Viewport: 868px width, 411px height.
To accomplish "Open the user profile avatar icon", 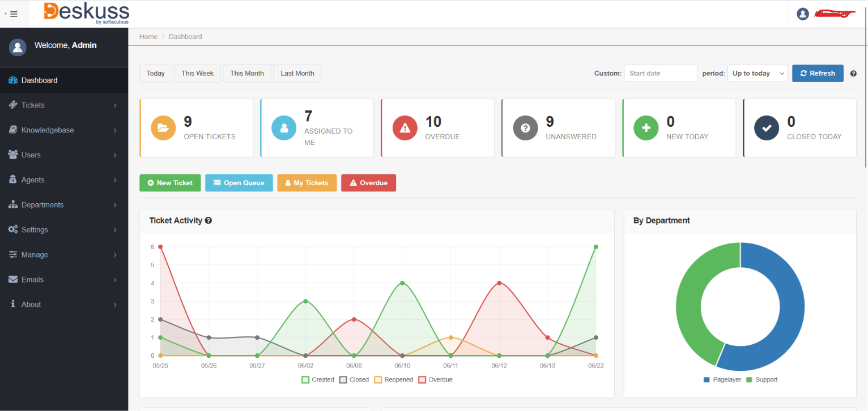I will pos(802,14).
